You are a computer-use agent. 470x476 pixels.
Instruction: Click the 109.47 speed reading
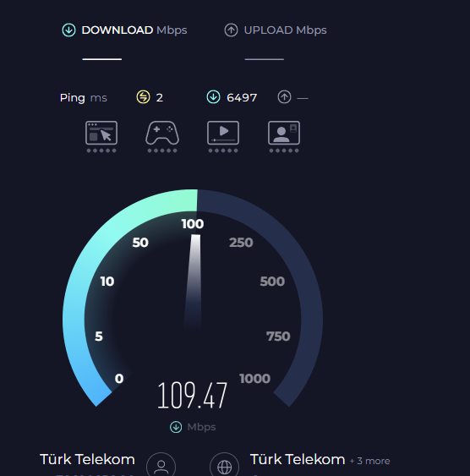click(193, 395)
